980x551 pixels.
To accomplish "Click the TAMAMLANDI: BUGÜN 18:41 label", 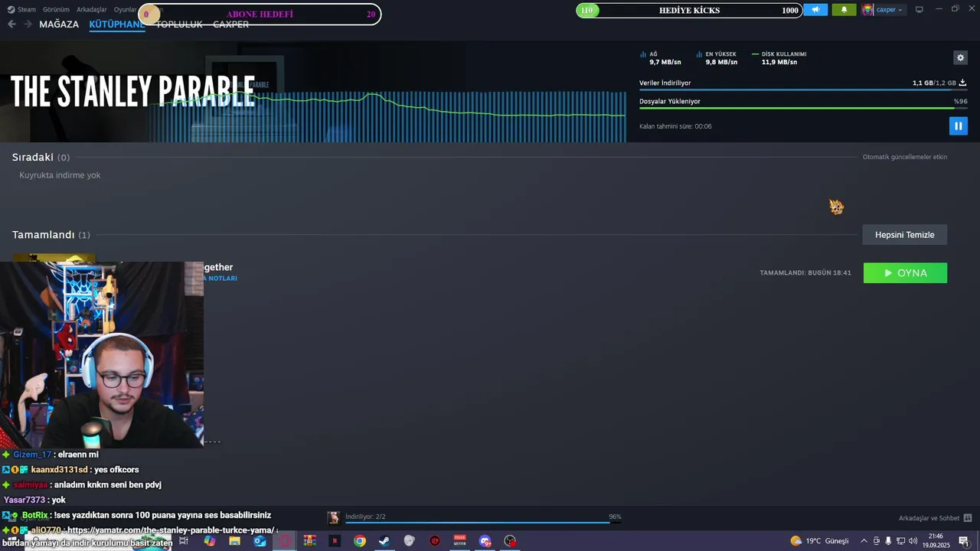I will (x=805, y=273).
